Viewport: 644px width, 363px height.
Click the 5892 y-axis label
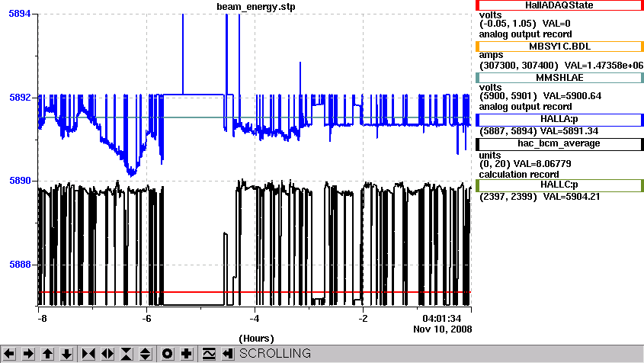point(20,98)
